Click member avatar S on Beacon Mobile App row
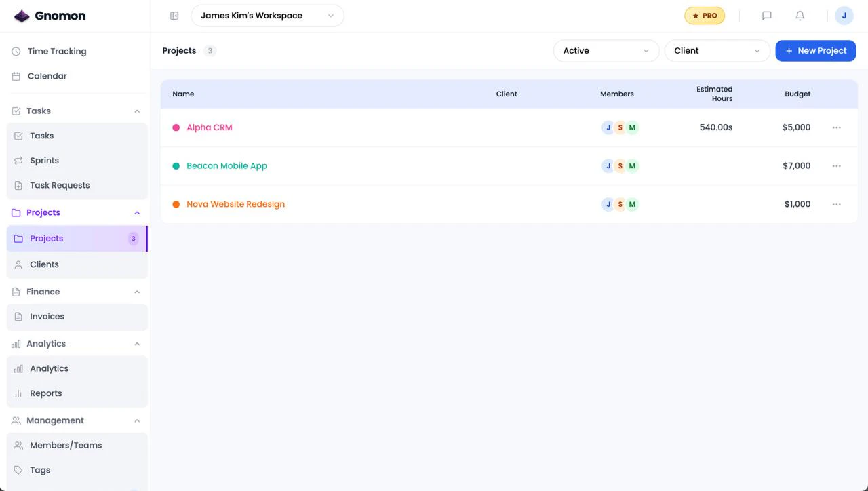This screenshot has height=491, width=868. pos(620,166)
